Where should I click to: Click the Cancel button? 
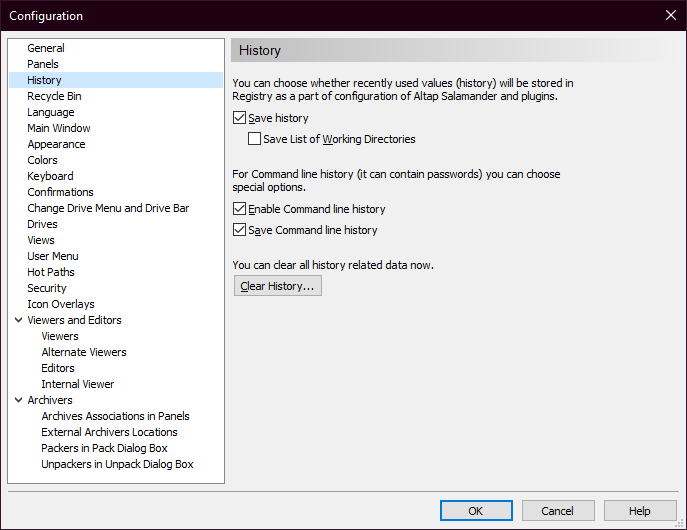(x=558, y=511)
